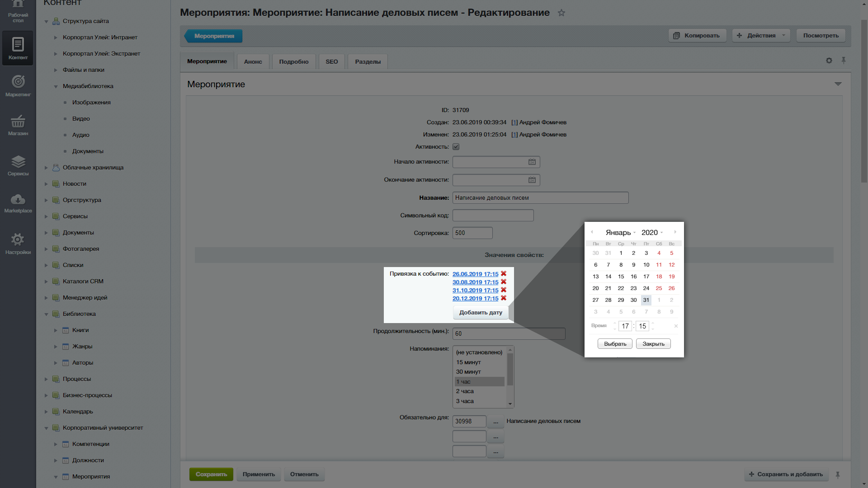Click the hours field showing 17

pyautogui.click(x=625, y=326)
